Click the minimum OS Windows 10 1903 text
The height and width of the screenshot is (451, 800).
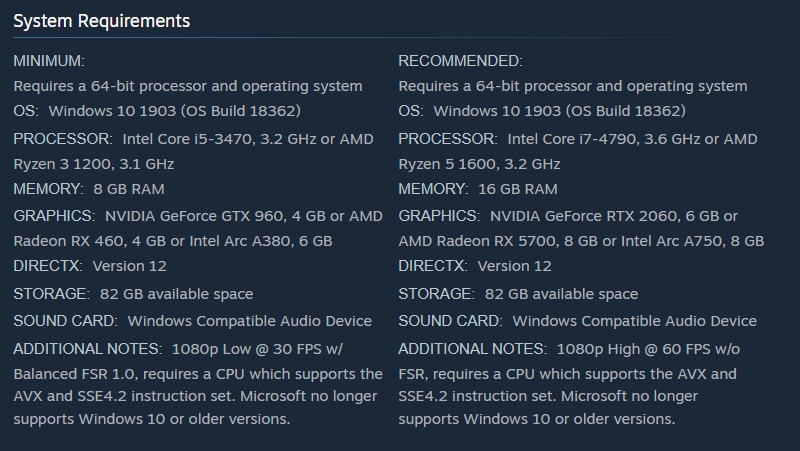tap(174, 111)
